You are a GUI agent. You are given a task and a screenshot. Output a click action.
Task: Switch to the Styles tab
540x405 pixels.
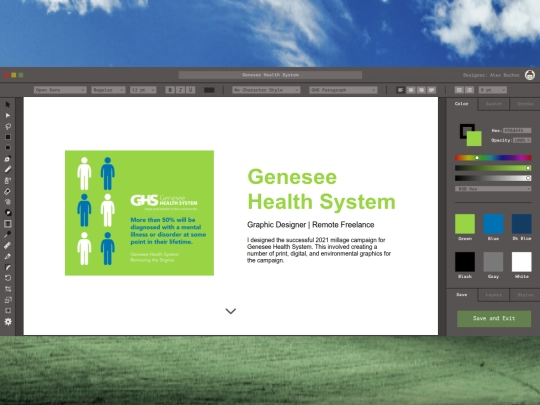click(525, 295)
